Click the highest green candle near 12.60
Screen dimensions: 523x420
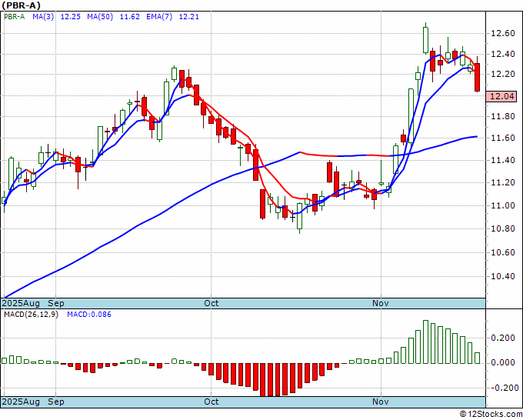tap(425, 40)
